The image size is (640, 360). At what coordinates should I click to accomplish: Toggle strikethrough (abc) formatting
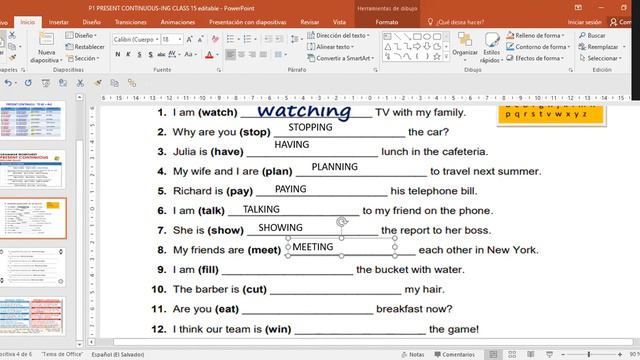click(x=161, y=54)
